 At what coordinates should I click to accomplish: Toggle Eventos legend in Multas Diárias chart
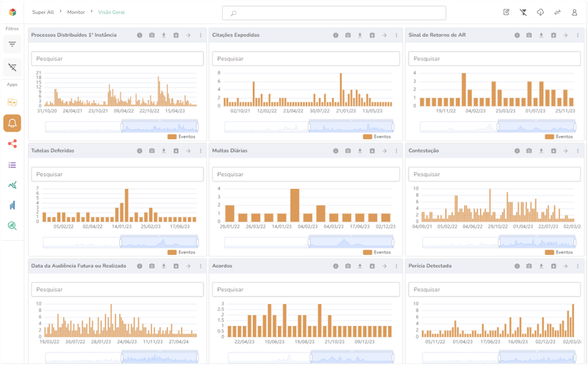376,252
